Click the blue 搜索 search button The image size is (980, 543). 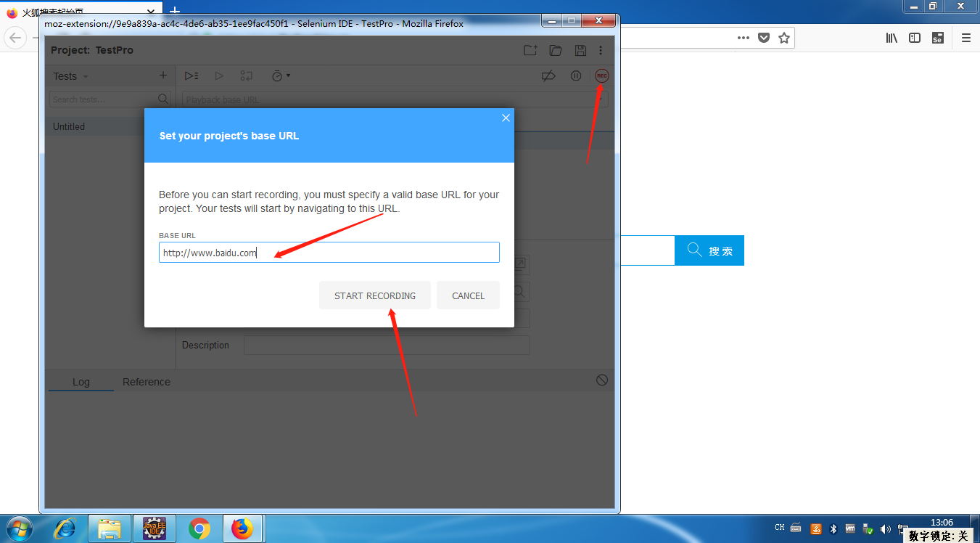tap(709, 250)
